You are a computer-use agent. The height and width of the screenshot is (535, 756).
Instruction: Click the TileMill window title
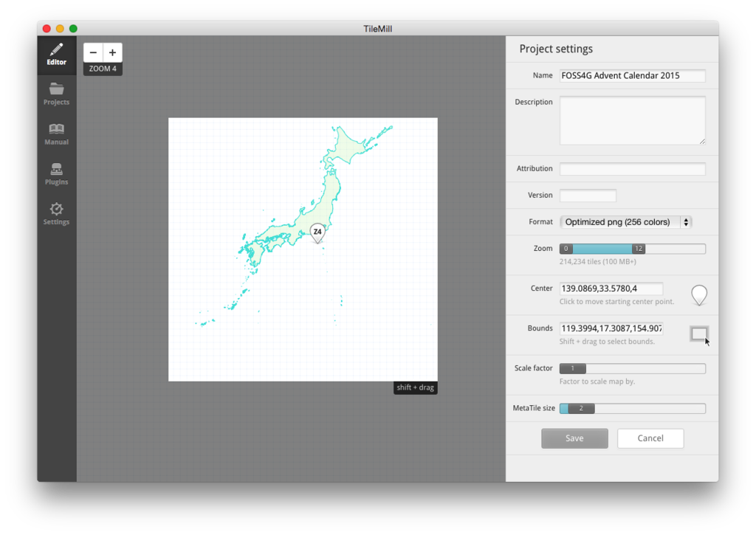click(x=377, y=29)
